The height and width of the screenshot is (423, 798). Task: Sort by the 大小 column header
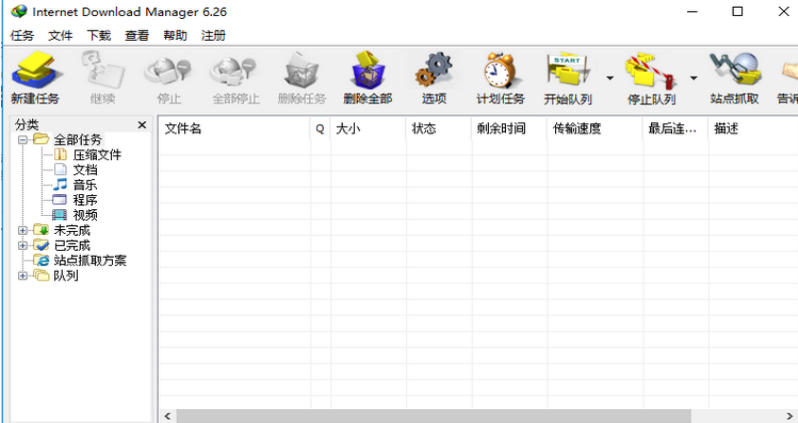(x=368, y=129)
